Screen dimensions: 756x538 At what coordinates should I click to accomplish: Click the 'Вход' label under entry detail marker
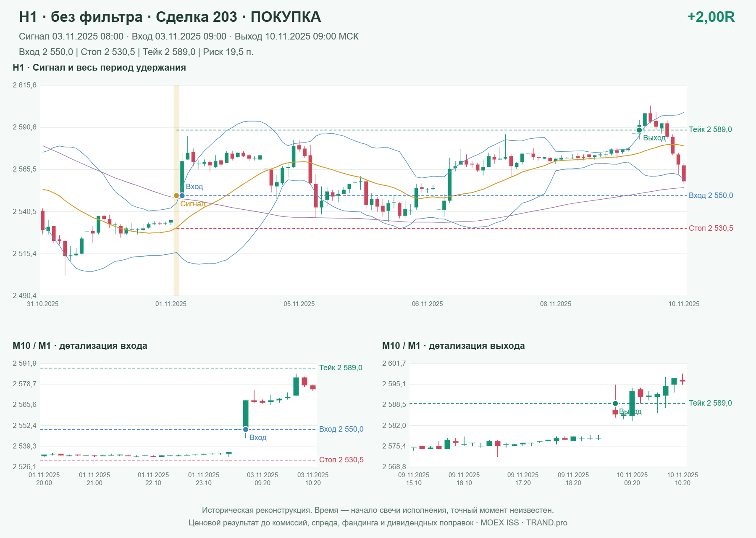coord(258,438)
